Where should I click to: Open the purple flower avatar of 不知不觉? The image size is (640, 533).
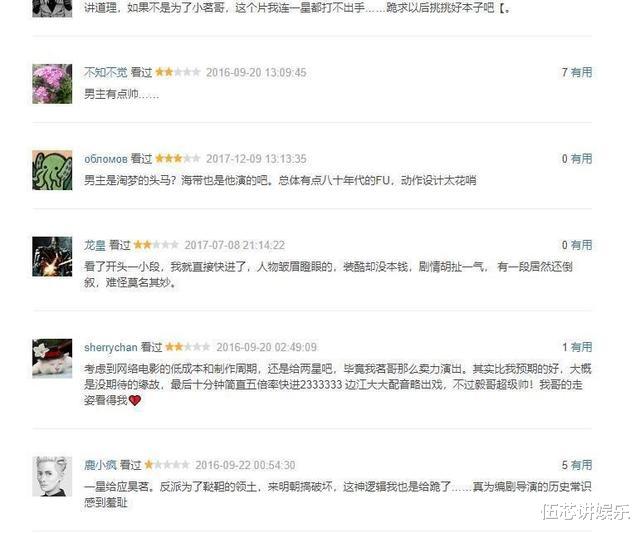52,84
